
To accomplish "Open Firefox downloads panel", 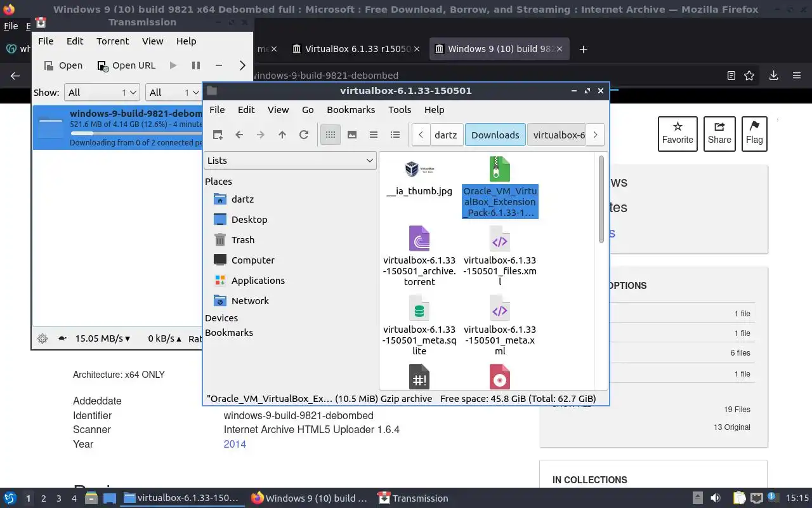I will (x=773, y=76).
